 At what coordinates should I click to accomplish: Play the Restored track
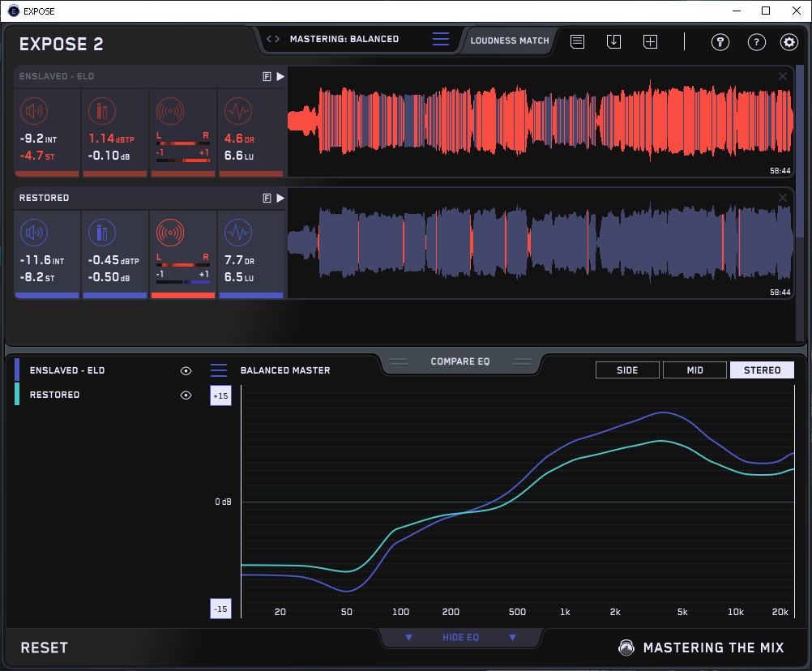pos(280,199)
